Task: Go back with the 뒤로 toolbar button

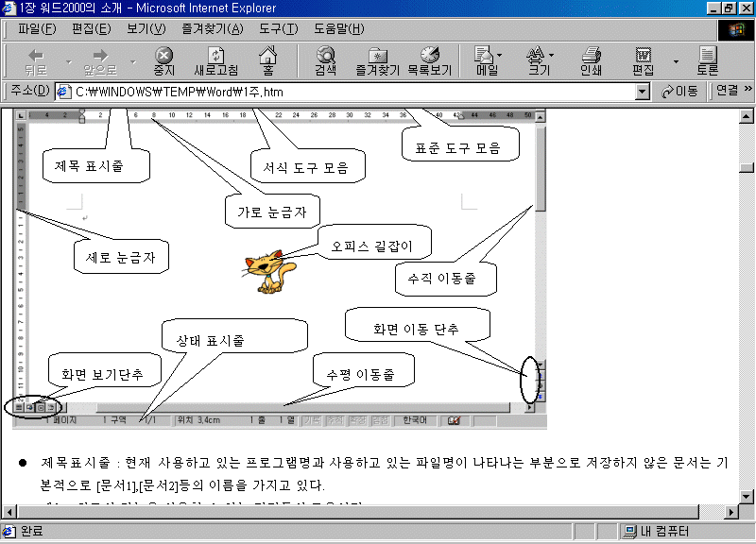Action: (x=36, y=61)
